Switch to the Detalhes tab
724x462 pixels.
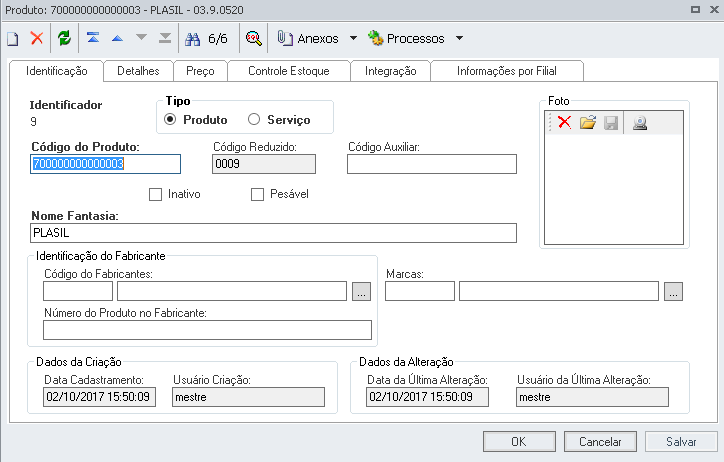pyautogui.click(x=138, y=71)
